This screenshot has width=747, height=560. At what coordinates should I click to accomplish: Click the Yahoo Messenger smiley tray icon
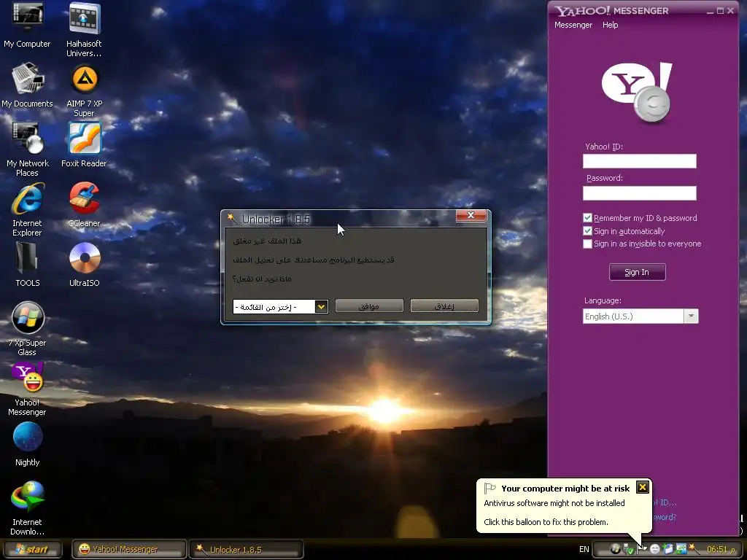pyautogui.click(x=655, y=549)
